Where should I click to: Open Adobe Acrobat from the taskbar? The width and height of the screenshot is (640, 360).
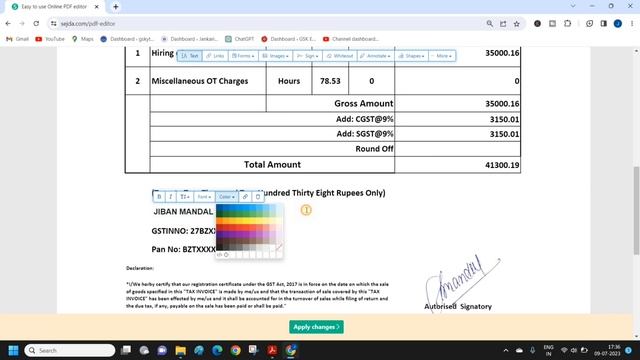tap(272, 350)
